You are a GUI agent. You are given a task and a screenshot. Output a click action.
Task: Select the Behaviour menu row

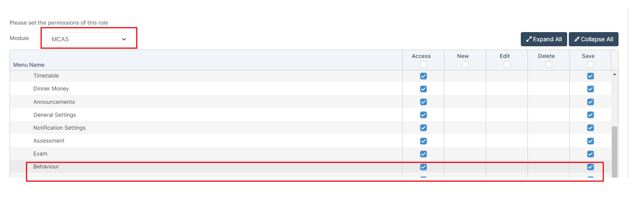[310, 167]
